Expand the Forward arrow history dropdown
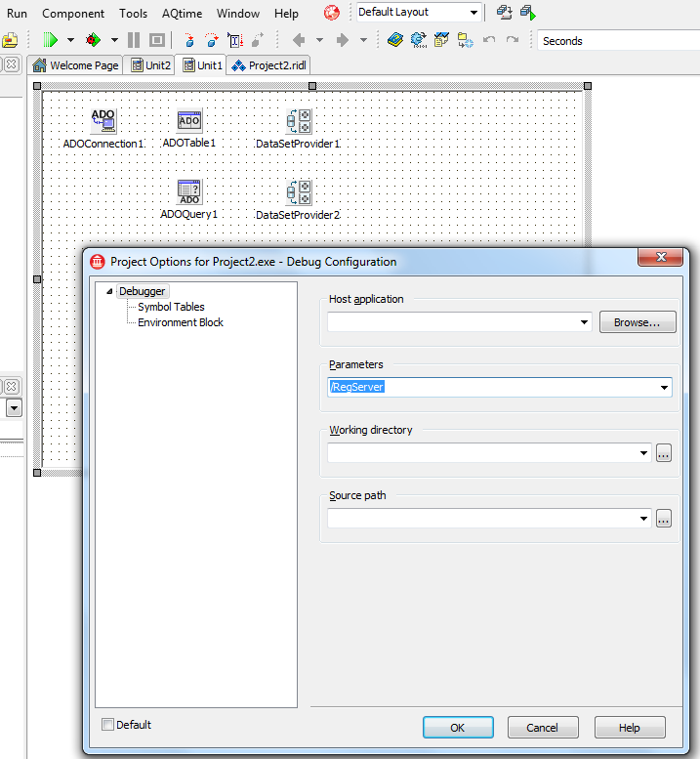This screenshot has height=759, width=700. coord(364,40)
